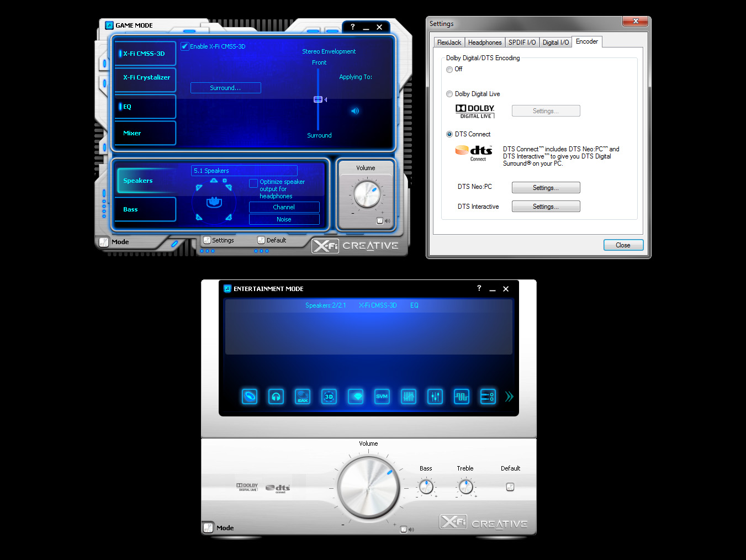The width and height of the screenshot is (746, 560).
Task: Check Optimize speaker output for headphones
Action: pos(253,183)
